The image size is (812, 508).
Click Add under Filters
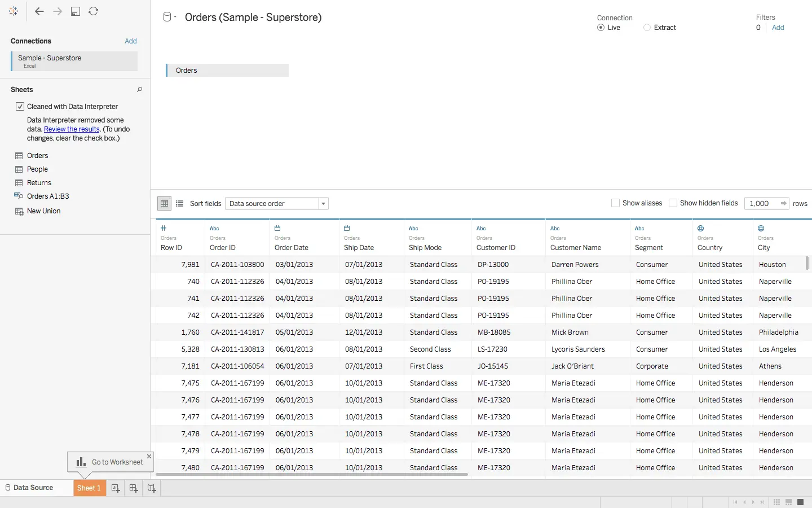tap(778, 27)
